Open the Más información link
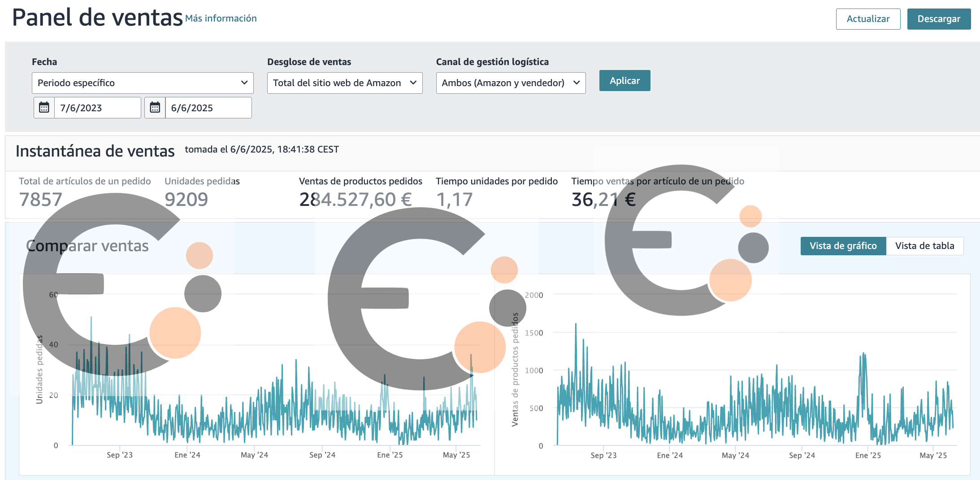This screenshot has height=480, width=980. point(221,18)
